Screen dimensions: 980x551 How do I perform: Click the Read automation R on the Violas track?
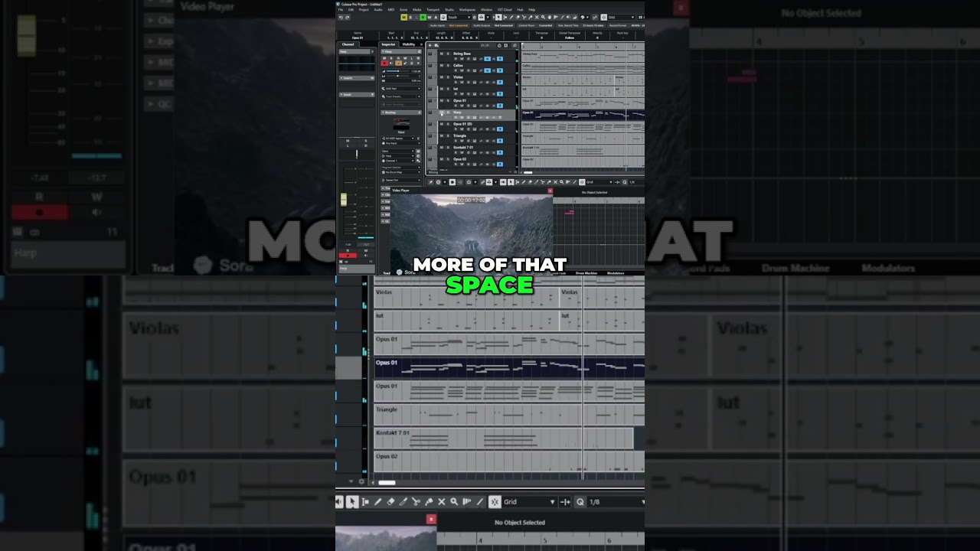[x=456, y=82]
